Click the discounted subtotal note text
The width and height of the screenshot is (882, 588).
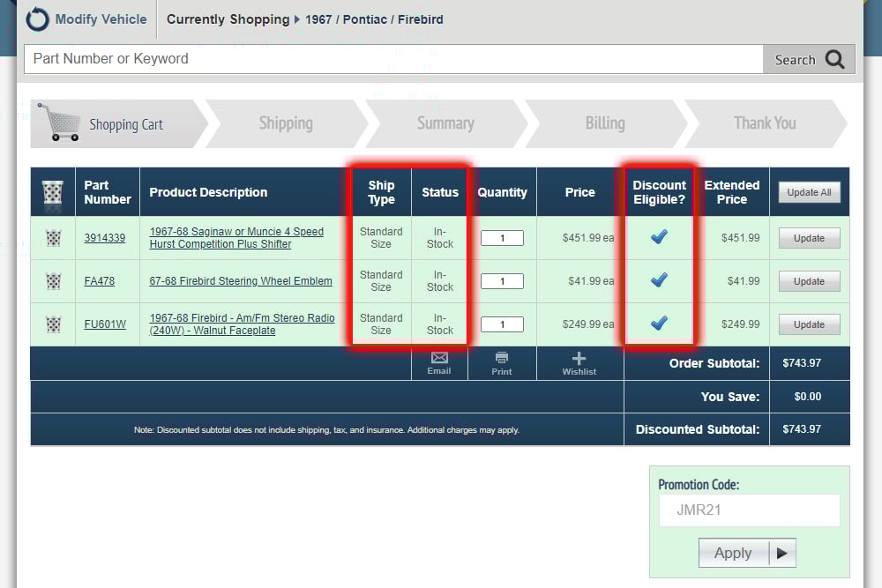tap(326, 430)
